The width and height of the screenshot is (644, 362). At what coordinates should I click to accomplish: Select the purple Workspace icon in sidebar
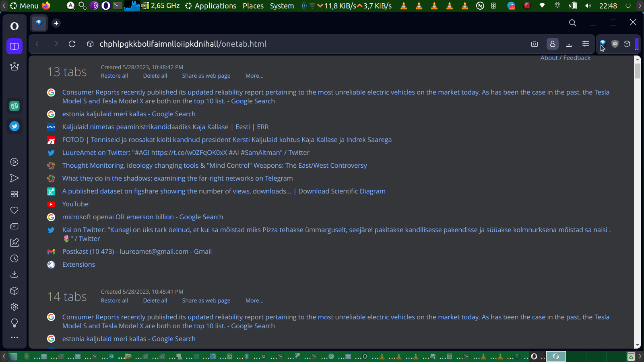click(14, 46)
